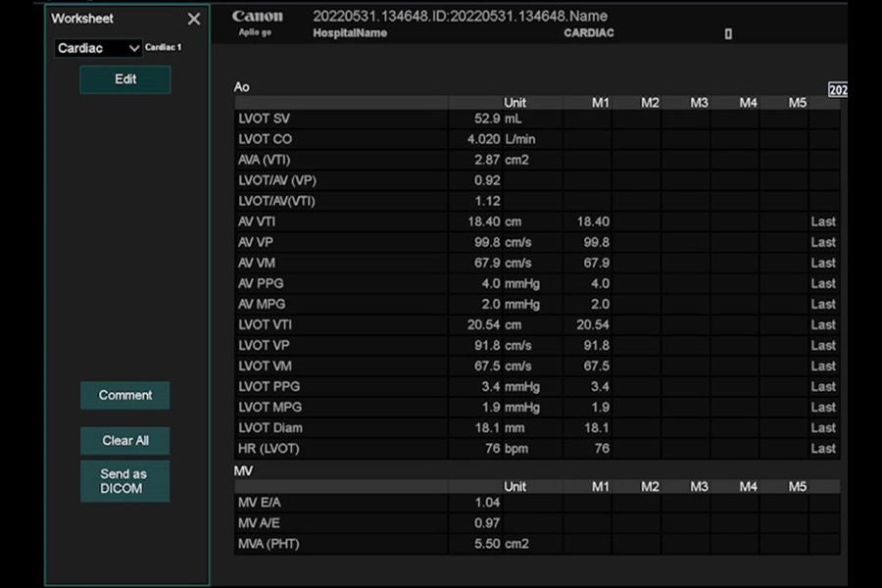
Task: Click "Last" in the LVOT MPG row
Action: [x=823, y=408]
